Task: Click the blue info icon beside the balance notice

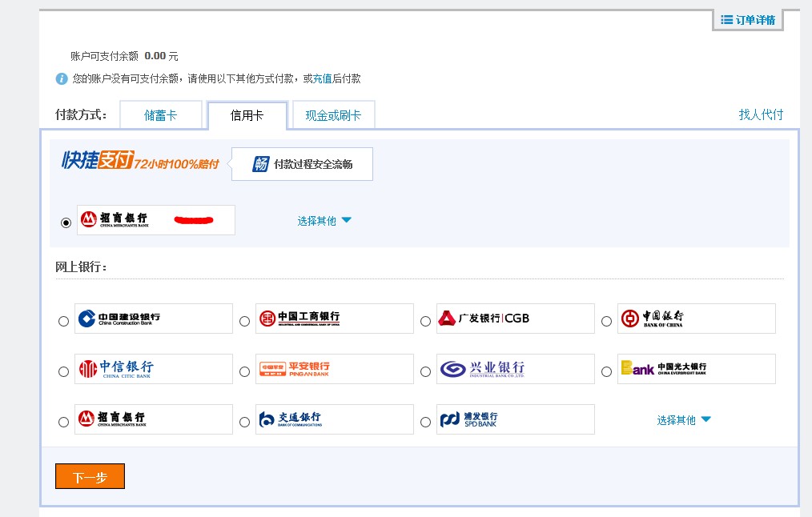Action: click(x=62, y=78)
